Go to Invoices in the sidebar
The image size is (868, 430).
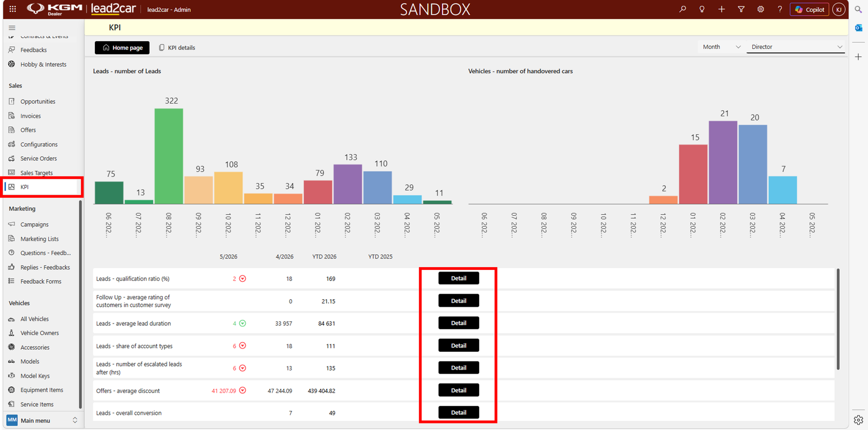point(30,116)
